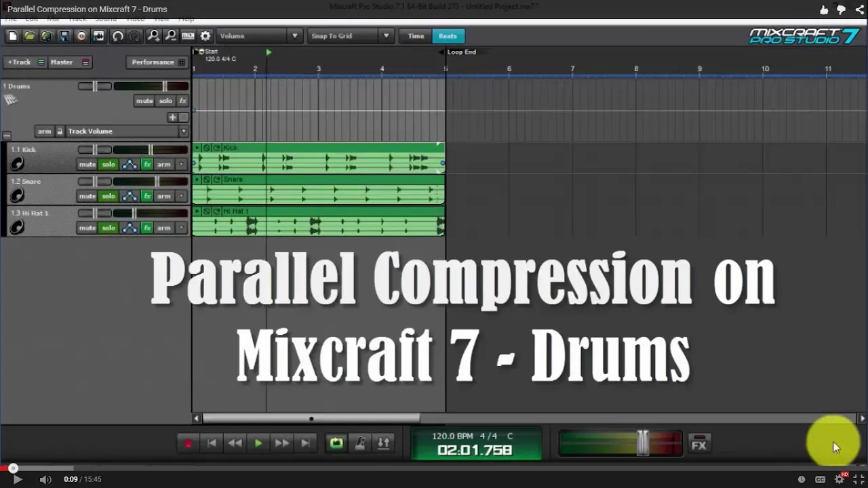Disable solo on the Kick track
The image size is (868, 488).
click(x=108, y=164)
